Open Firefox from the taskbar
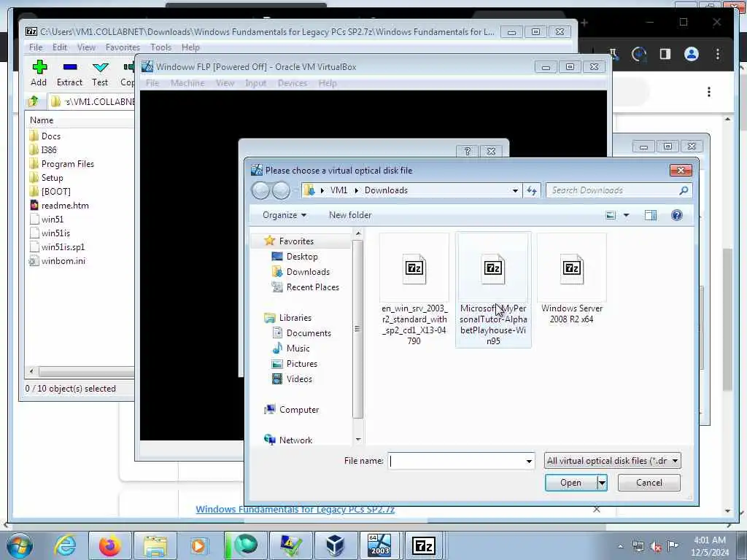Viewport: 747px width, 560px height. 109,545
